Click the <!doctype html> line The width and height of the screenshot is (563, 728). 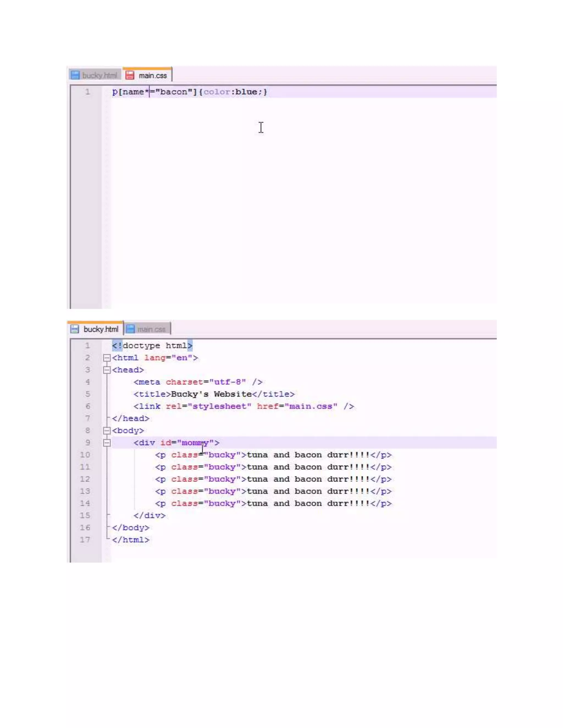(152, 346)
